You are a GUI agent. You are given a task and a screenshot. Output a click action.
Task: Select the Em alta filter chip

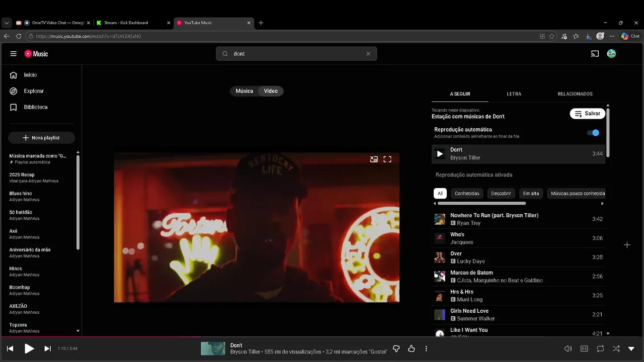531,194
